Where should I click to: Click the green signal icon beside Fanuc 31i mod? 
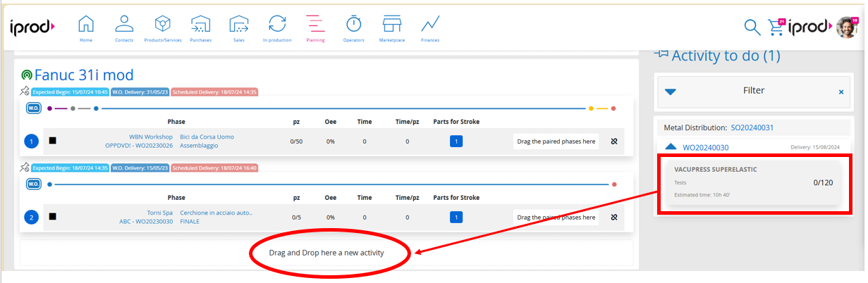[27, 75]
